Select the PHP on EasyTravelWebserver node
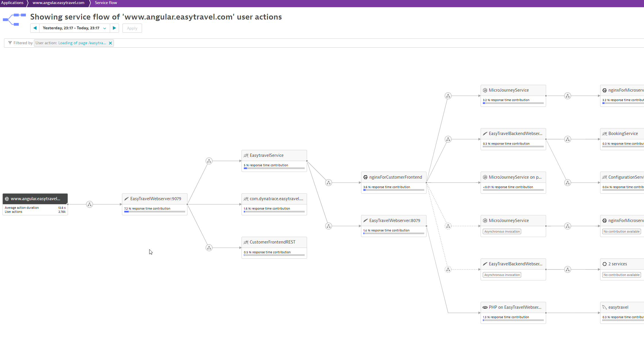644x340 pixels. (x=515, y=307)
